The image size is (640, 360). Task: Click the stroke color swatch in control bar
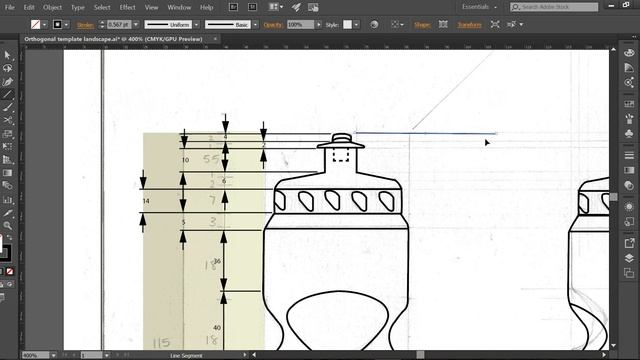[x=58, y=24]
